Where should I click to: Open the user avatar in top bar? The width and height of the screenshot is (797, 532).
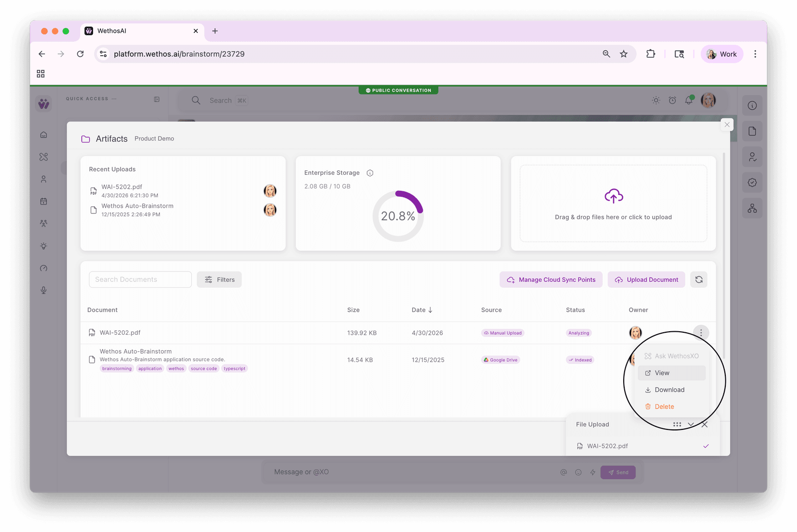tap(708, 100)
